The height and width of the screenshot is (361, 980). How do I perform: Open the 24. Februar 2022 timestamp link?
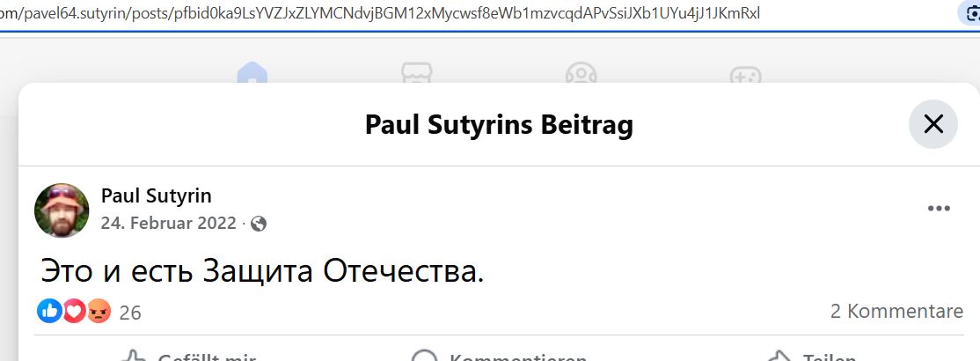click(x=169, y=224)
